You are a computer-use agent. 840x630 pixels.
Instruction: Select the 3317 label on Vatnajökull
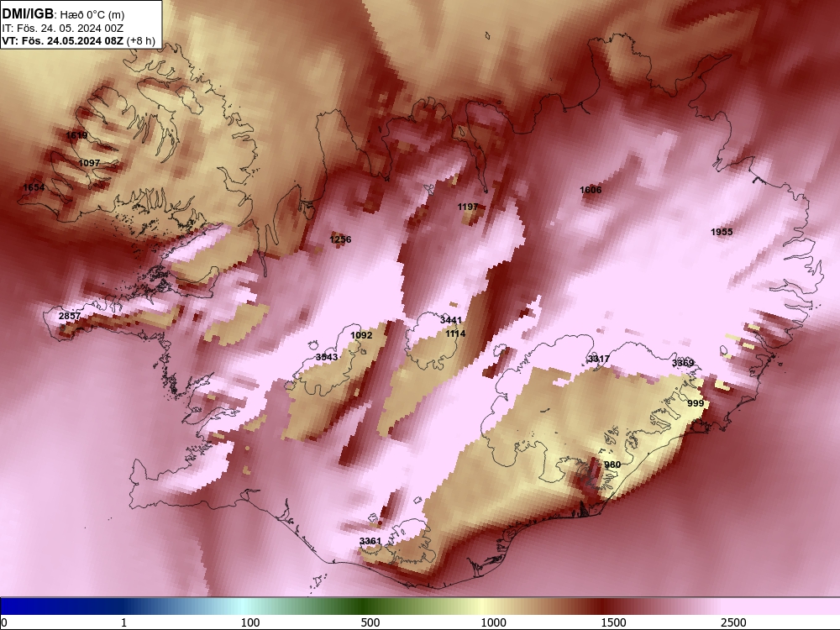click(x=598, y=359)
